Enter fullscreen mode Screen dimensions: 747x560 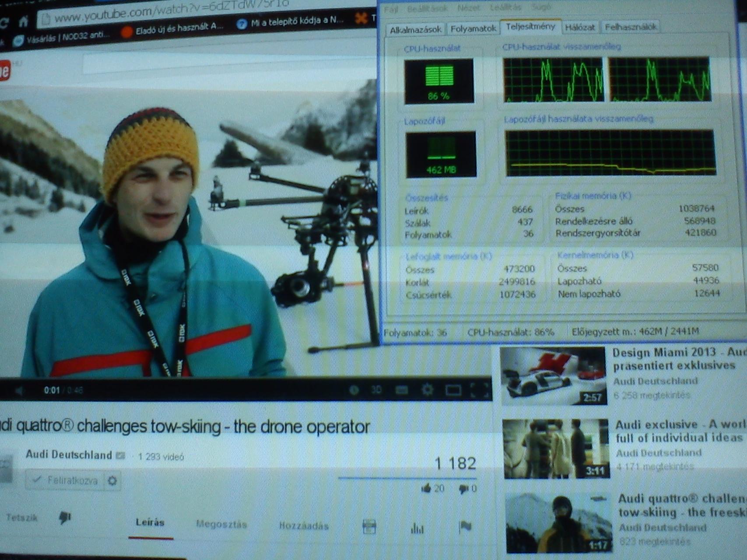(x=480, y=390)
